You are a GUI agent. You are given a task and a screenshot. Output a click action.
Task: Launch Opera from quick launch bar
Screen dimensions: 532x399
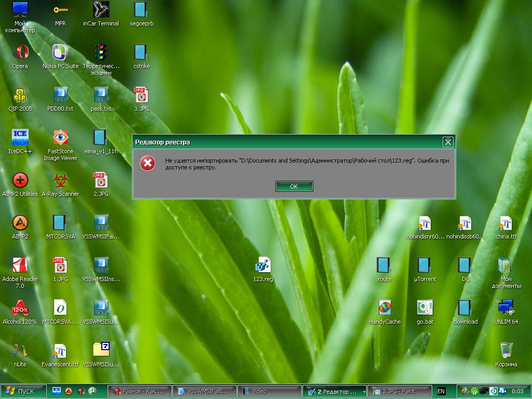81,391
